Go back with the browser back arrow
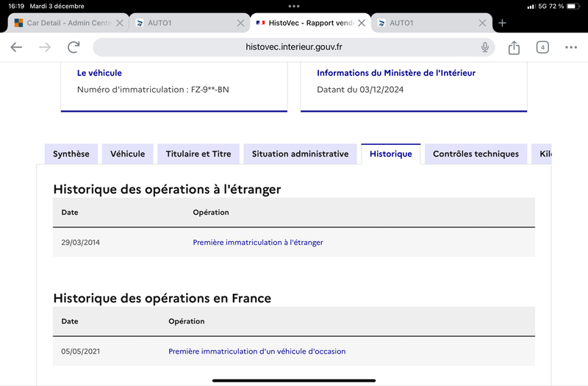The width and height of the screenshot is (588, 386). 16,47
